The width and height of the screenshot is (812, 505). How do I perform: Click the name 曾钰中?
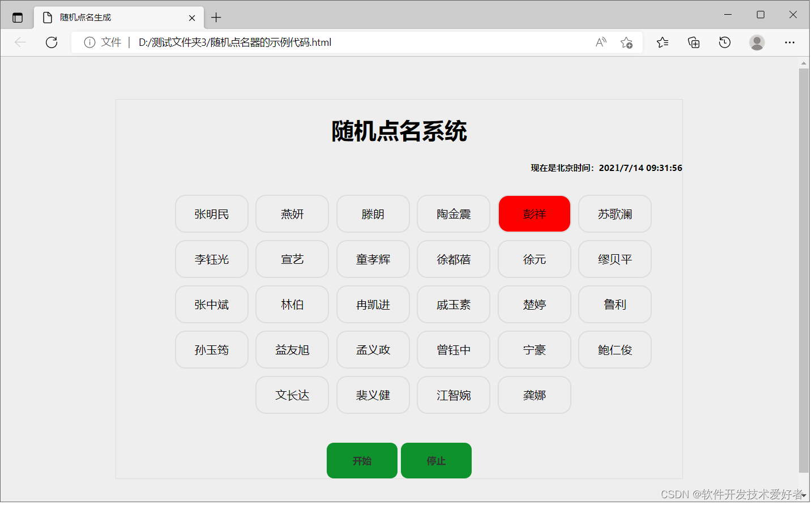tap(454, 350)
